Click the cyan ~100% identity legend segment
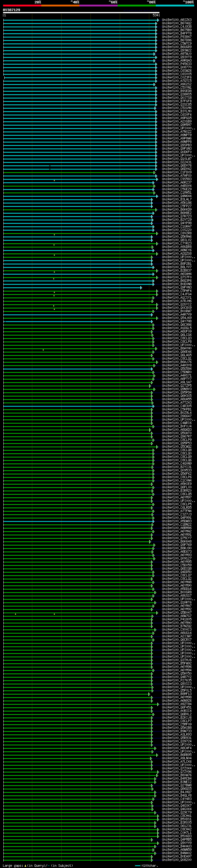 [x=175, y=6]
